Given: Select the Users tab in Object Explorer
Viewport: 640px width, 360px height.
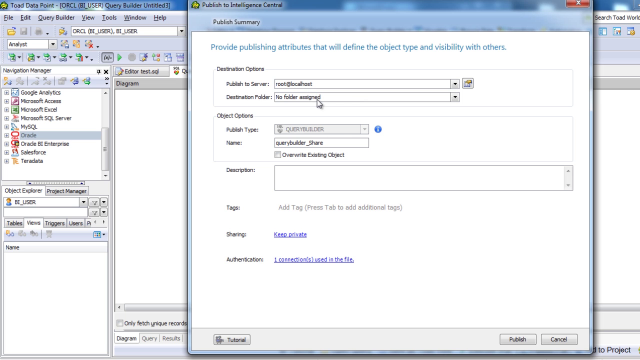Looking at the screenshot, I should tap(76, 223).
